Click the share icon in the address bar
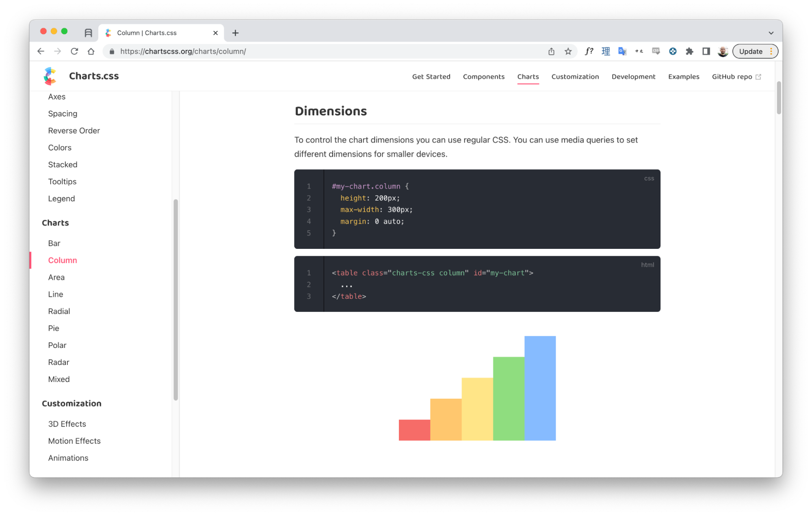Viewport: 812px width, 516px height. (x=551, y=51)
